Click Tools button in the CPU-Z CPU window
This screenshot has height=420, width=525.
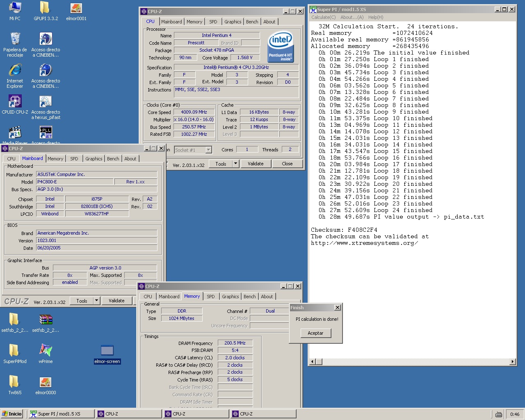pos(221,164)
